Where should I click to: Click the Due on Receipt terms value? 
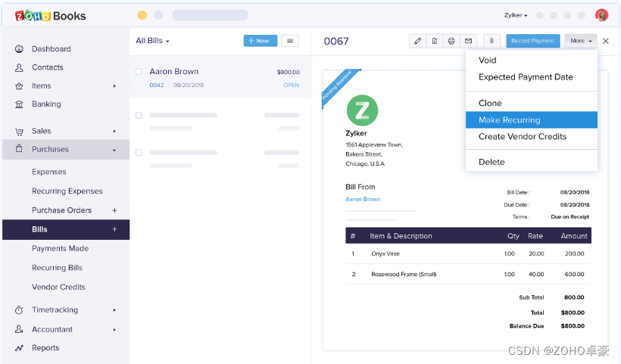point(570,217)
